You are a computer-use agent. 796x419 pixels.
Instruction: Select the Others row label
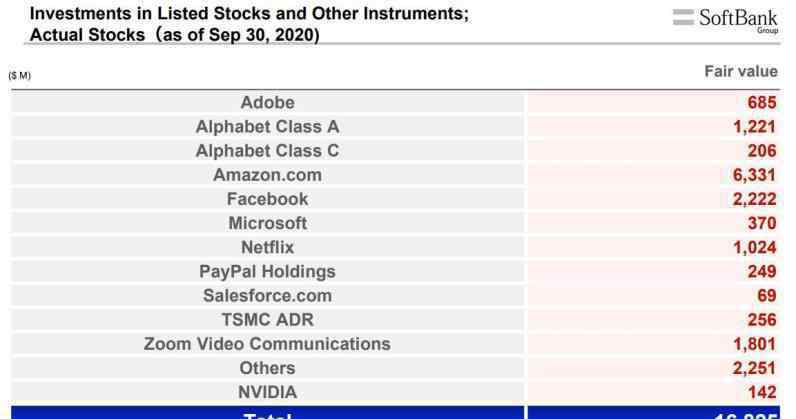(268, 368)
